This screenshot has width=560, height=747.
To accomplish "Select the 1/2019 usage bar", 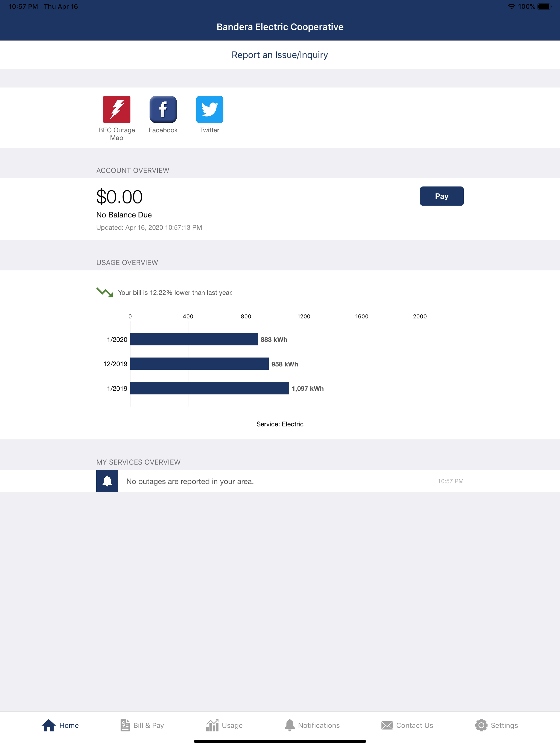I will 209,388.
